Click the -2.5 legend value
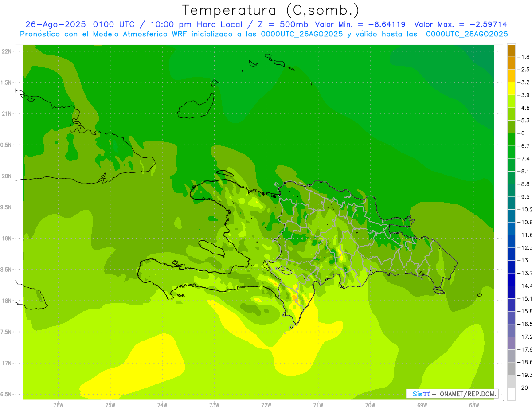 [x=524, y=70]
